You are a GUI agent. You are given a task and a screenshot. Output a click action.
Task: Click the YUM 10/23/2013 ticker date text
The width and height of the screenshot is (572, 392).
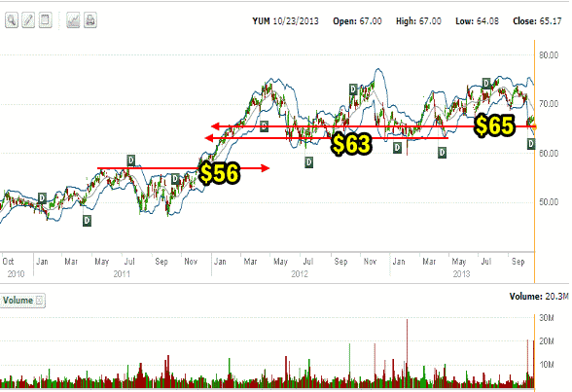tap(285, 21)
